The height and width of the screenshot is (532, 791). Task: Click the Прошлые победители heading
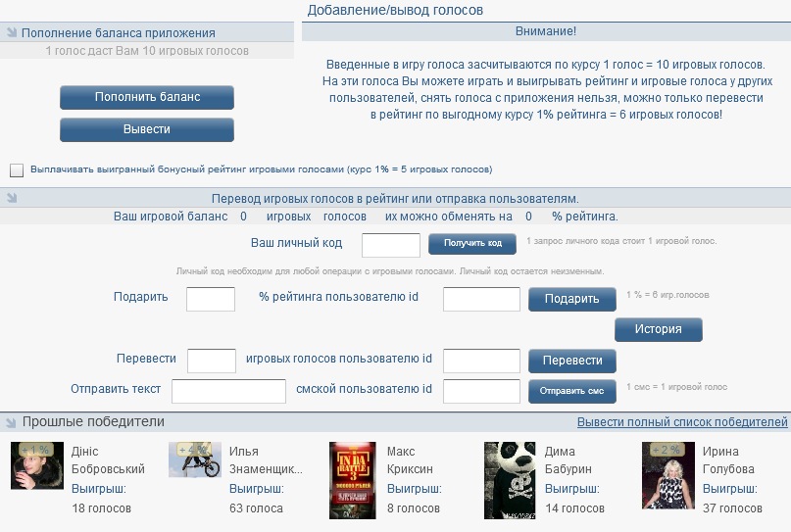click(93, 421)
